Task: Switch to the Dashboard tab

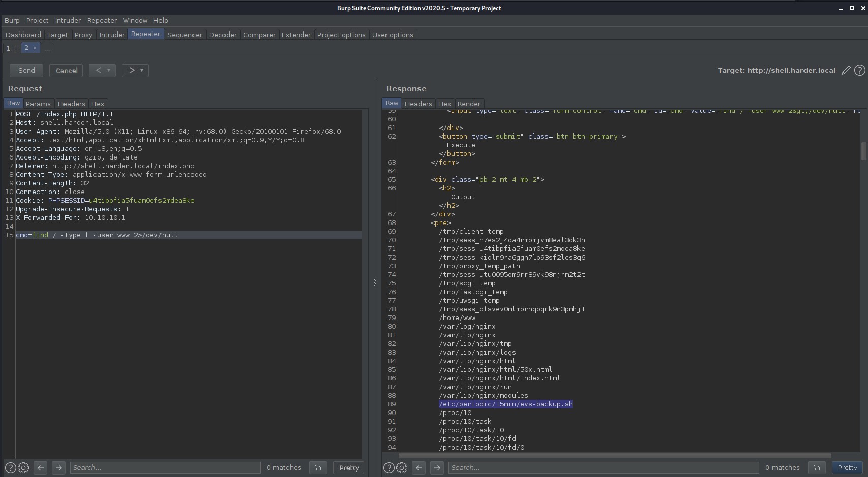Action: (23, 35)
